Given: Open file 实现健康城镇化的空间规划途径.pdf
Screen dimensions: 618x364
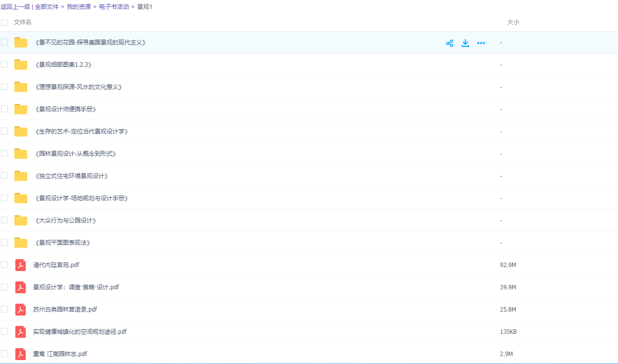Looking at the screenshot, I should (x=80, y=332).
